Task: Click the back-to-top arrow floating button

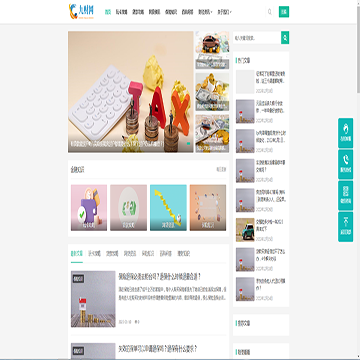Action: tap(346, 227)
